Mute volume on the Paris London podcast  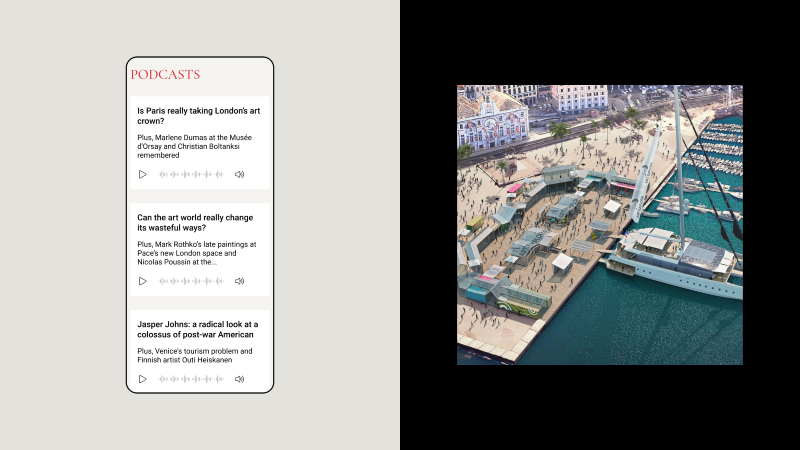[x=239, y=174]
